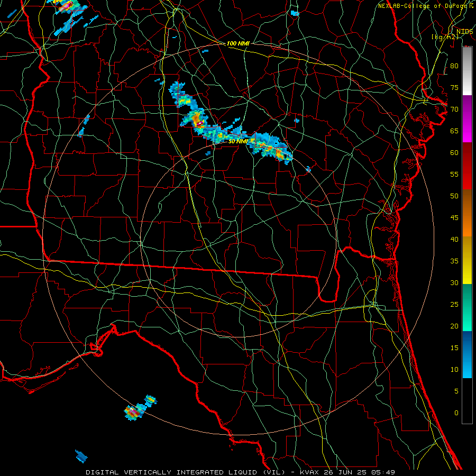Click the [kg/m2] units label

click(445, 36)
